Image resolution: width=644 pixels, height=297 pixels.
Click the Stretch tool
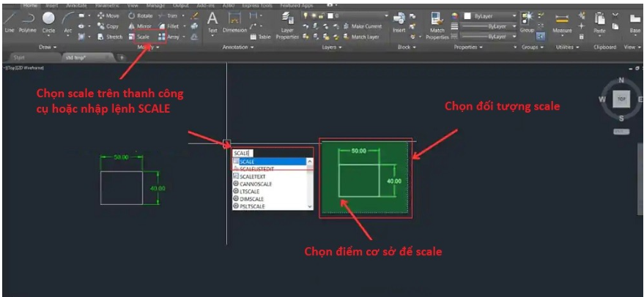coord(110,36)
